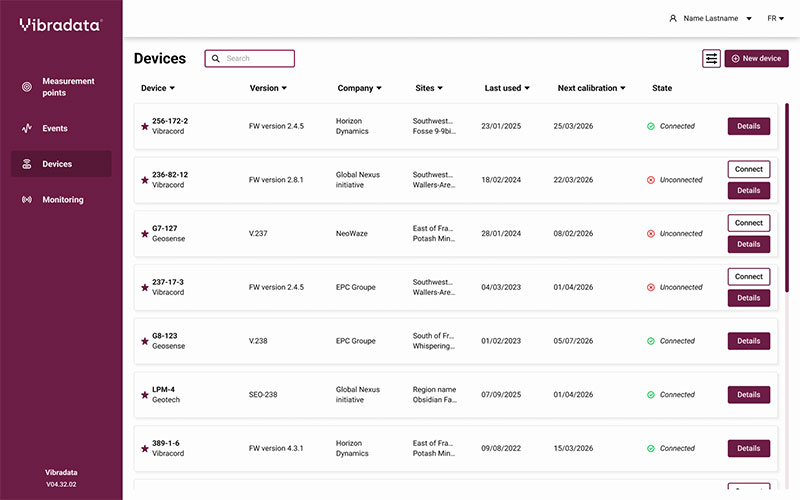Sort by Next calibration column
Image resolution: width=800 pixels, height=500 pixels.
[x=592, y=88]
